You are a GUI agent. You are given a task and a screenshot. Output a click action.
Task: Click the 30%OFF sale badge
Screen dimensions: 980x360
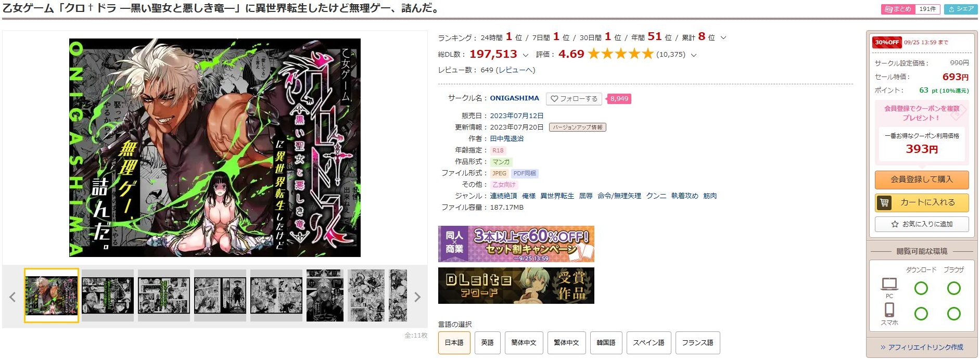[887, 43]
